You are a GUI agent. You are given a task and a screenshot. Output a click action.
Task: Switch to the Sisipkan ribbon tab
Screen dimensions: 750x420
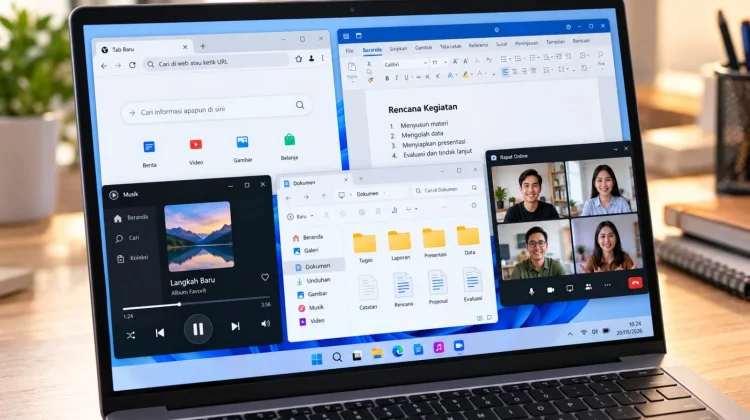point(398,48)
